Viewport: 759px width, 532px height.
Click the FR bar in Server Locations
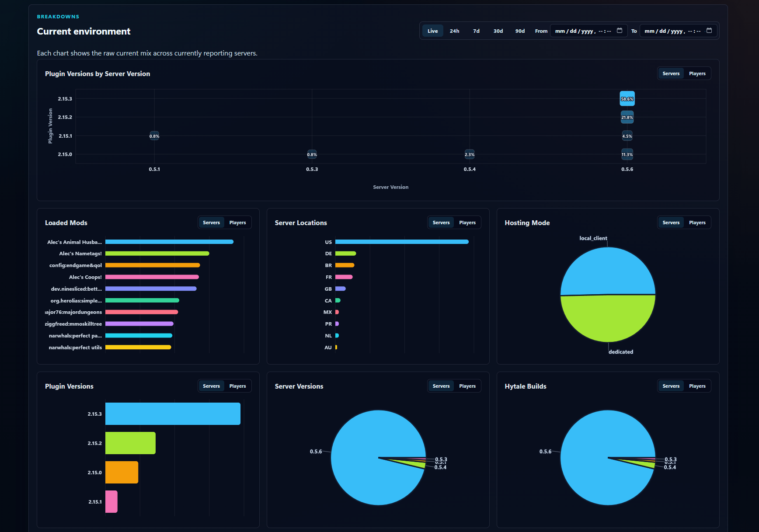[344, 277]
